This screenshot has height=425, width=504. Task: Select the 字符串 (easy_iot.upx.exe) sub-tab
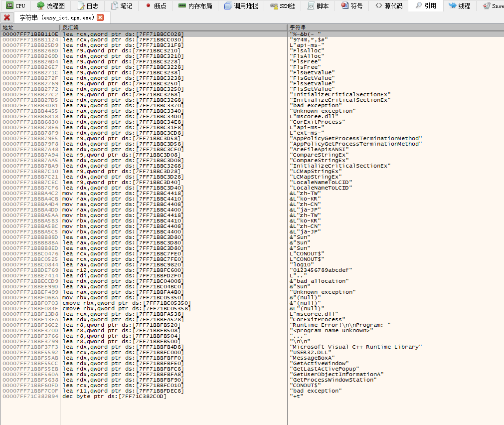coord(56,17)
